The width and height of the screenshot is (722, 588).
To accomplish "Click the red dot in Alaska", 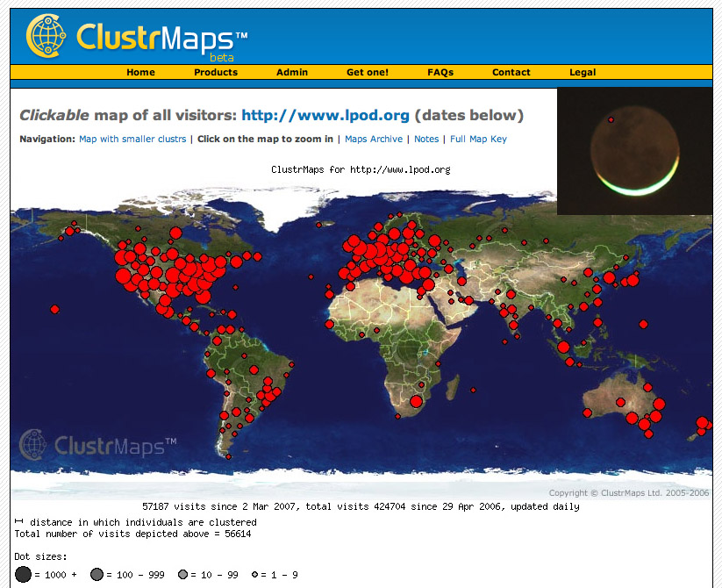I will (x=70, y=231).
